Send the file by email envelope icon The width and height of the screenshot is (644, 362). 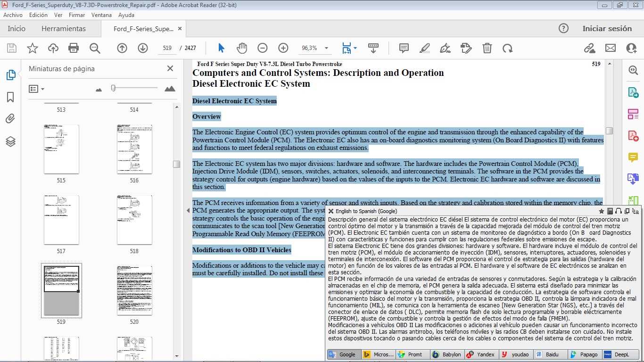point(611,48)
